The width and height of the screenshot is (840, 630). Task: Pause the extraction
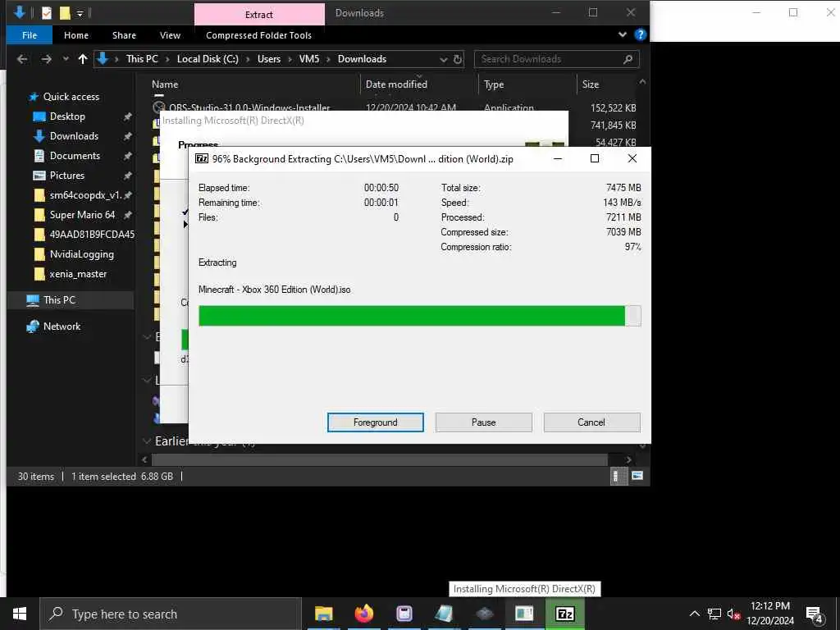coord(483,422)
